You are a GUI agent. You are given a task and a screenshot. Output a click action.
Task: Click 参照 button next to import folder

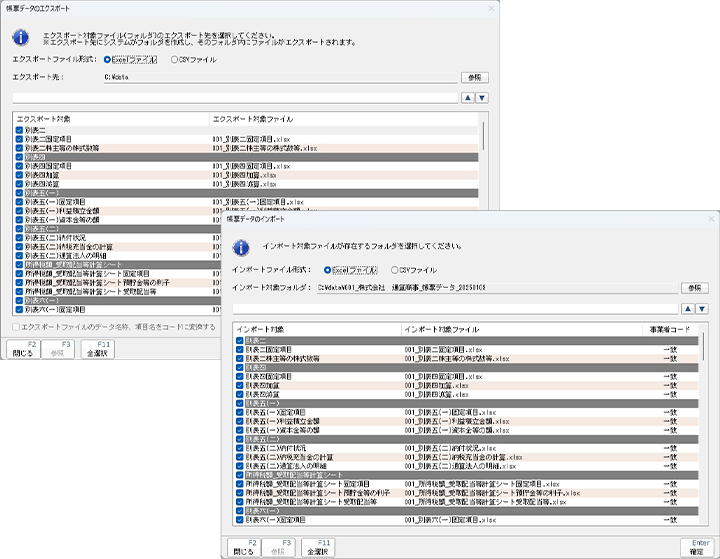694,288
